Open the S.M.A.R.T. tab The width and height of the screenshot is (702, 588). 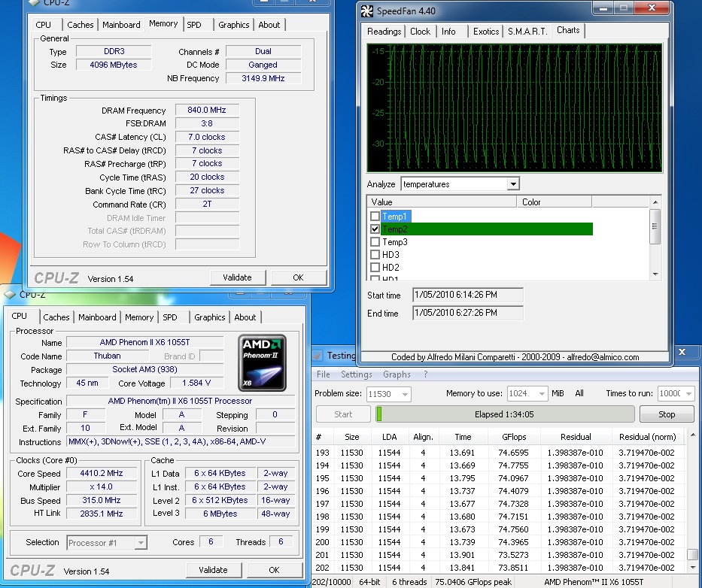(x=527, y=32)
